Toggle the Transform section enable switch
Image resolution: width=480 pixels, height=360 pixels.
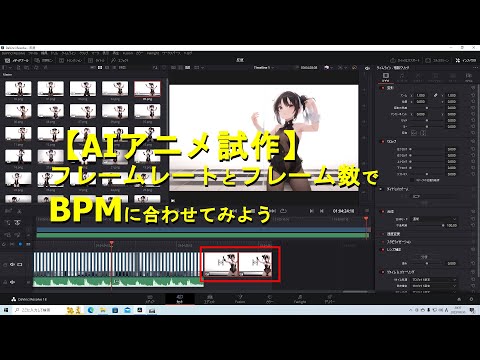pos(382,88)
